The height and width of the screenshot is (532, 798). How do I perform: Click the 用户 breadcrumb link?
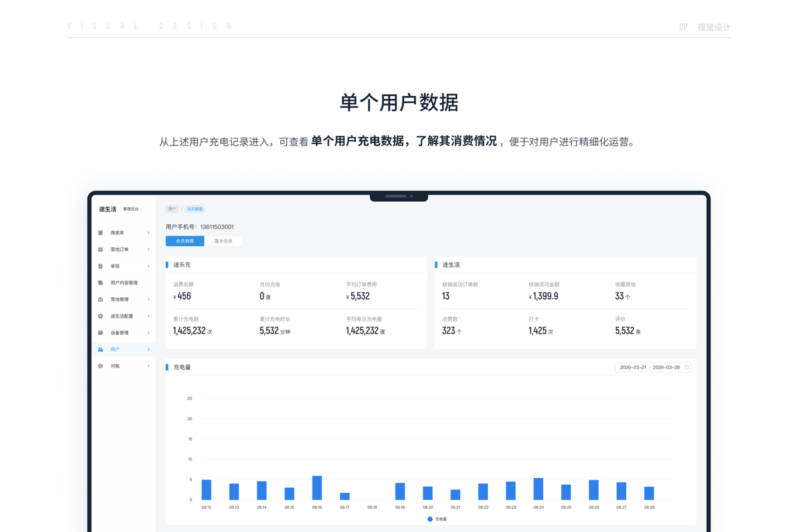[x=172, y=208]
